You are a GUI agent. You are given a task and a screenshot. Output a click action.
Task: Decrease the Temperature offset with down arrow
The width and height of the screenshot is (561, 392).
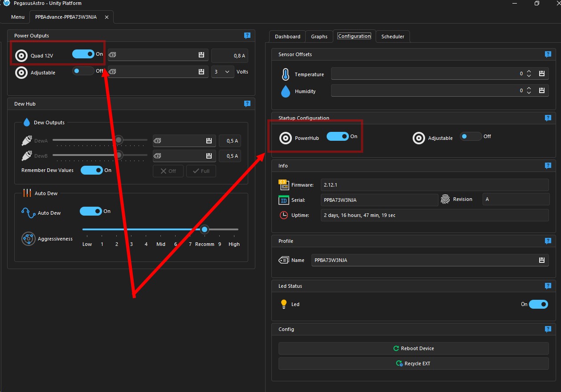(x=529, y=76)
